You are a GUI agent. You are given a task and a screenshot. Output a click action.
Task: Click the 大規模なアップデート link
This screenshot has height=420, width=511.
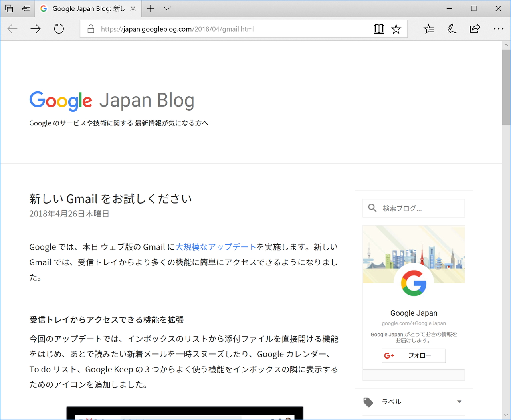[x=215, y=247]
